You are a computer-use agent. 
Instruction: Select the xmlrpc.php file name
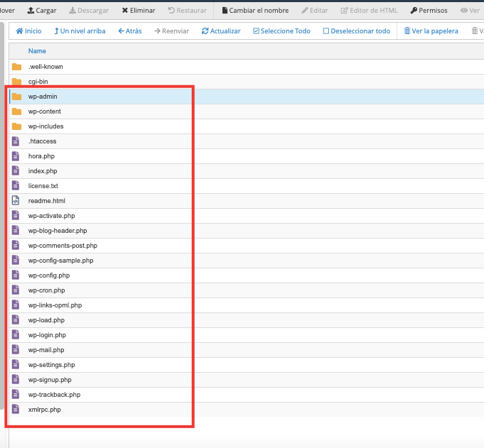pos(45,410)
